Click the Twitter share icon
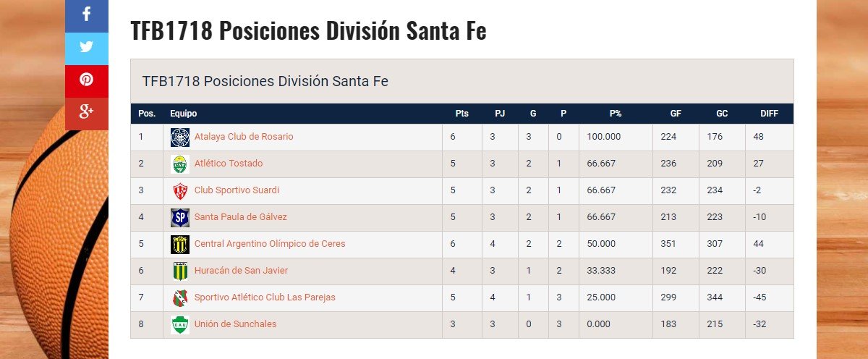Viewport: 868px width, 359px height. click(87, 48)
